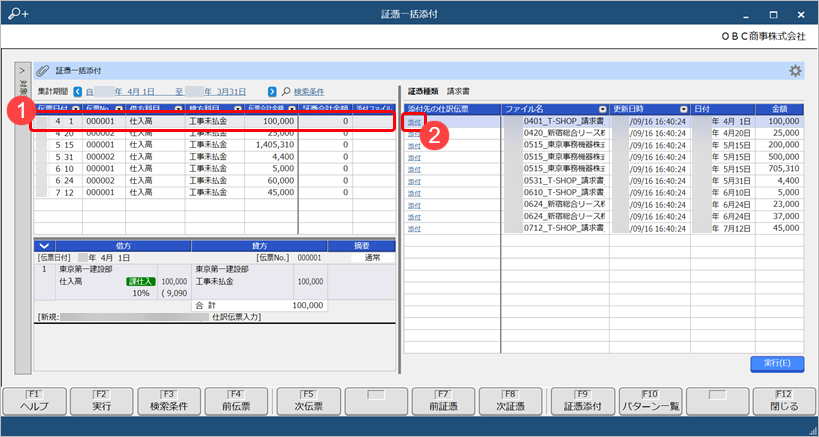This screenshot has width=819, height=437.
Task: Click the F8 次証憑 function button
Action: pyautogui.click(x=510, y=401)
